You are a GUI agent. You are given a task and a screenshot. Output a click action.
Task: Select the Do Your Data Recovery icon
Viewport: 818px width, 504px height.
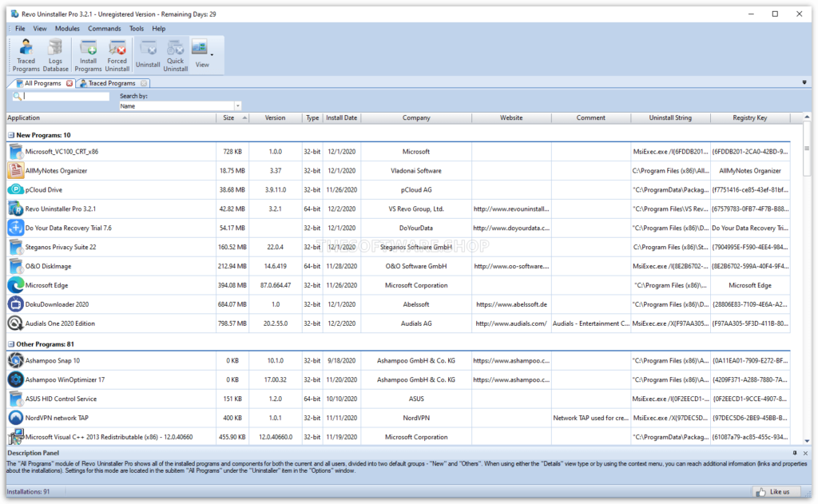point(16,228)
